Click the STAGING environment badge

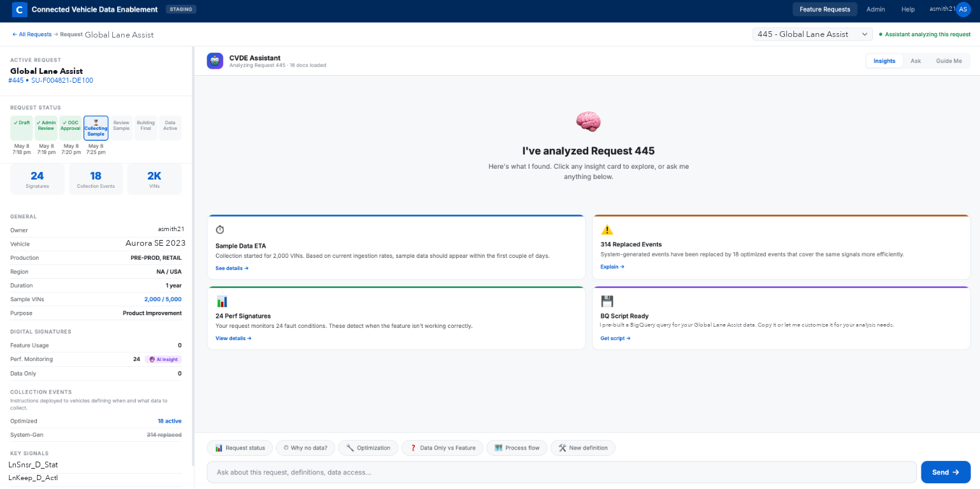click(x=181, y=10)
